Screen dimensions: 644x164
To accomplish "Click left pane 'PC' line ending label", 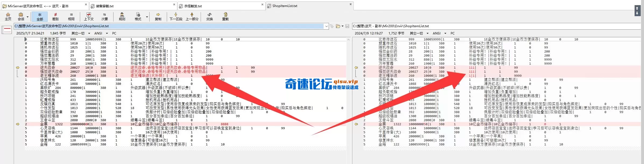I will coord(114,33).
